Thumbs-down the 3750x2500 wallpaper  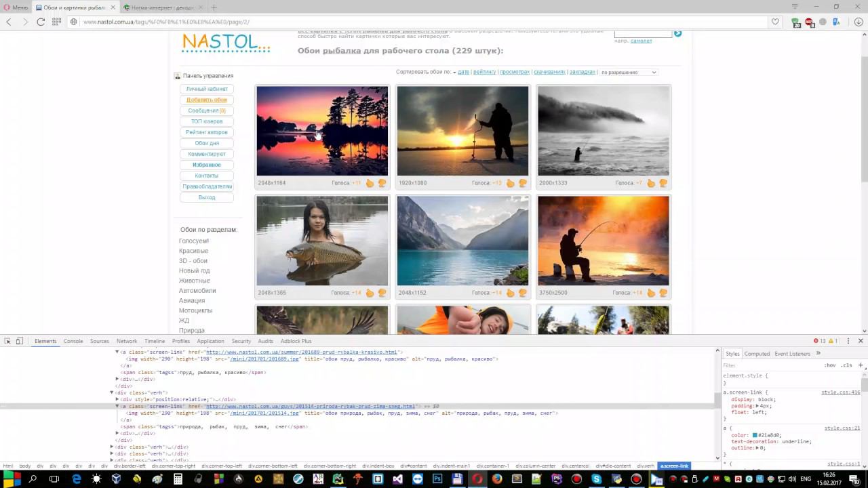tap(663, 293)
